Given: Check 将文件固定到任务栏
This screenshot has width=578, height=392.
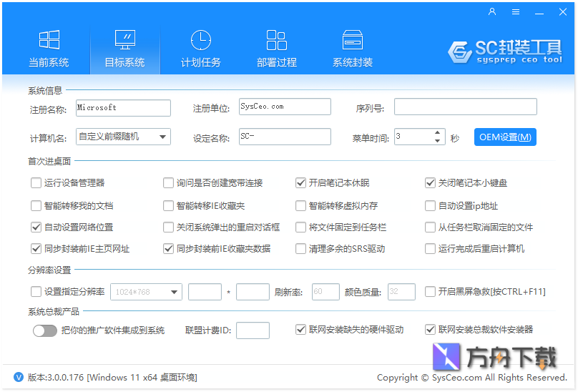Looking at the screenshot, I should (x=300, y=227).
